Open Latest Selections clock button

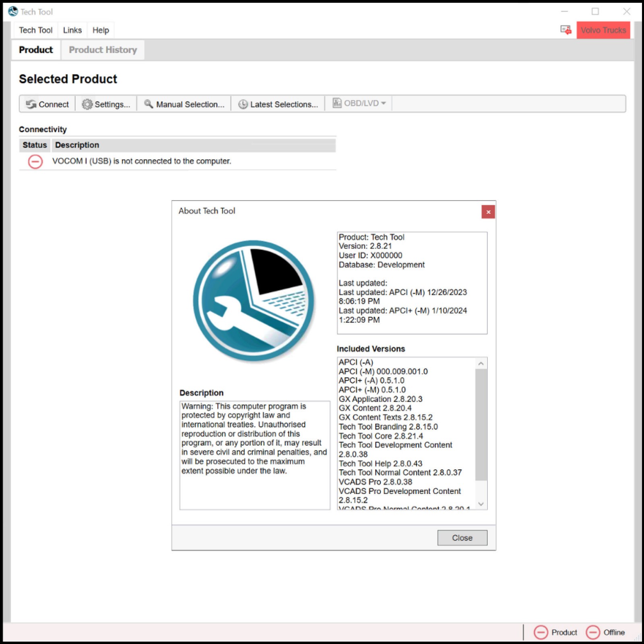point(278,104)
